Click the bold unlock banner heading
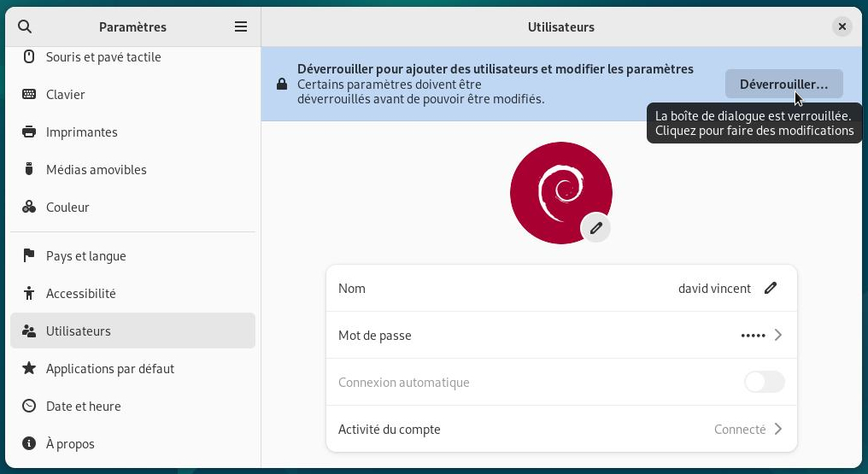Screen dimensions: 868x474 coord(496,69)
